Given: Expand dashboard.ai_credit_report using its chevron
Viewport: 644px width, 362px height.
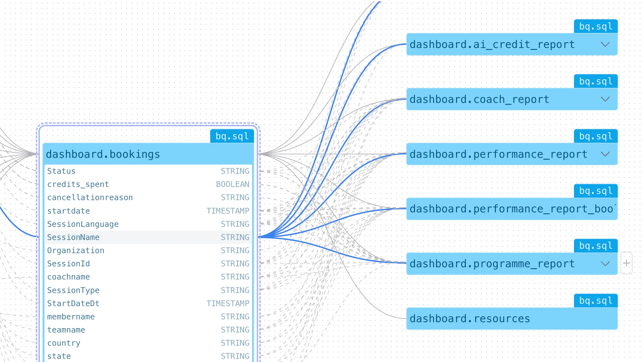Looking at the screenshot, I should [x=605, y=44].
